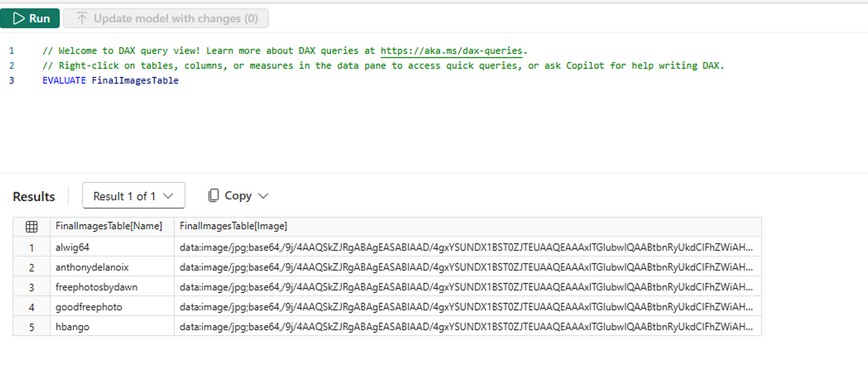
Task: Select the hbango name cell
Action: (x=112, y=326)
